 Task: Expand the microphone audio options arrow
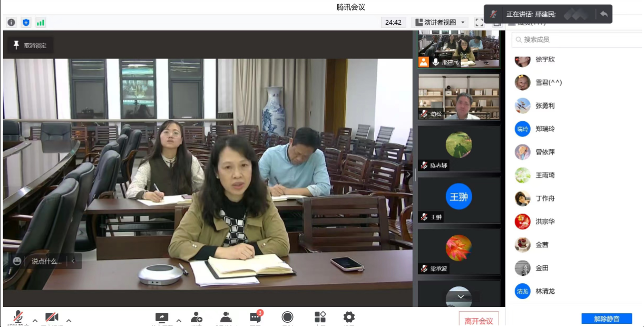pos(35,320)
